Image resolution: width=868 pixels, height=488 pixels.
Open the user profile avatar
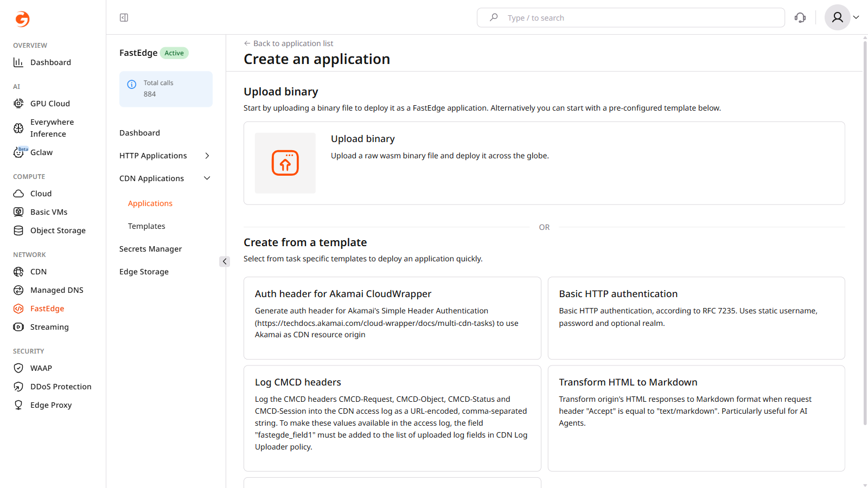tap(838, 17)
